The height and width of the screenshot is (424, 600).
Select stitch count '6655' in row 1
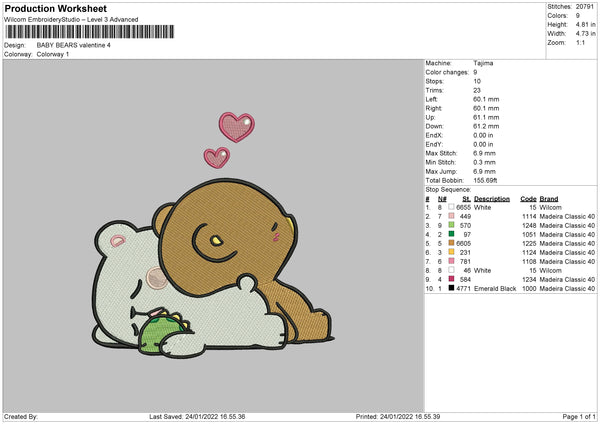pos(463,207)
